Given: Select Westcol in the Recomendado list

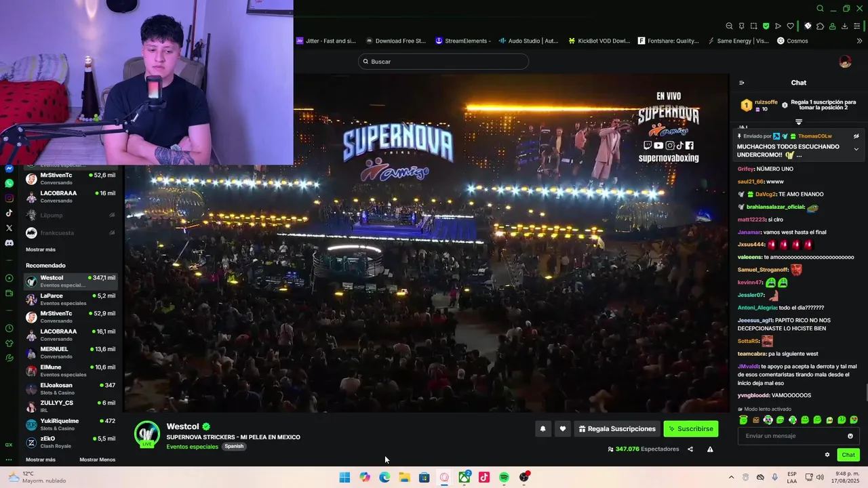Looking at the screenshot, I should click(x=71, y=281).
